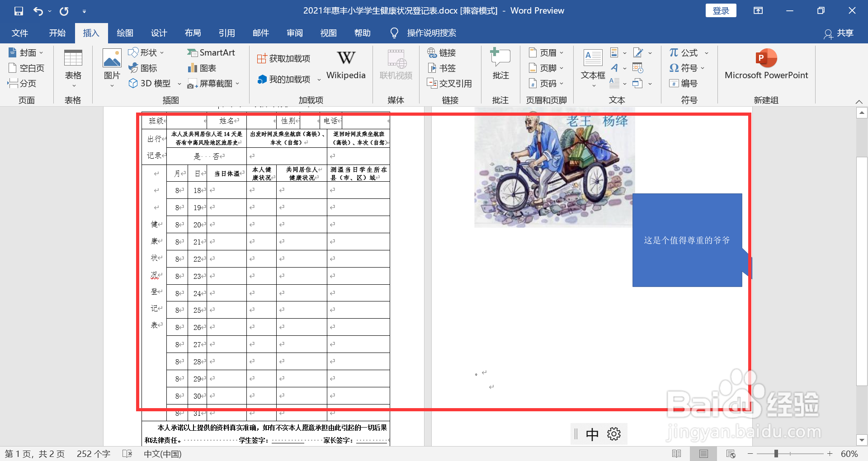Insert a Blank Page (空白页)
The height and width of the screenshot is (461, 868).
click(27, 68)
